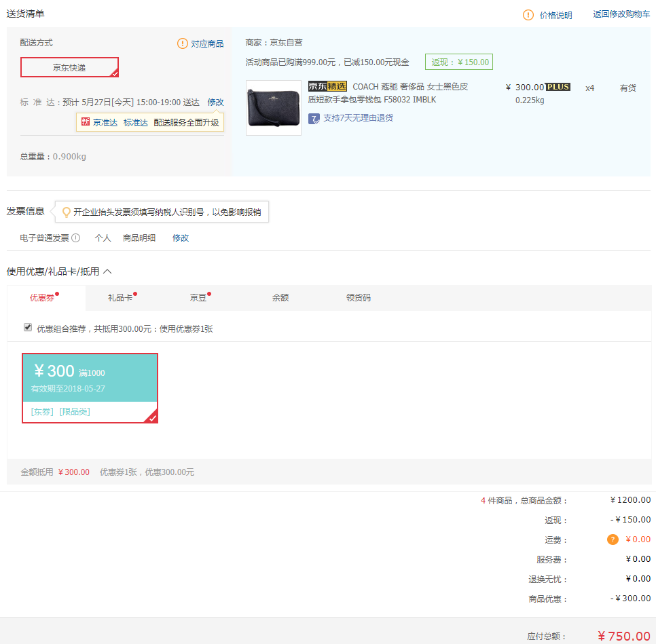
Task: Switch to the 余额 tab
Action: [x=280, y=297]
